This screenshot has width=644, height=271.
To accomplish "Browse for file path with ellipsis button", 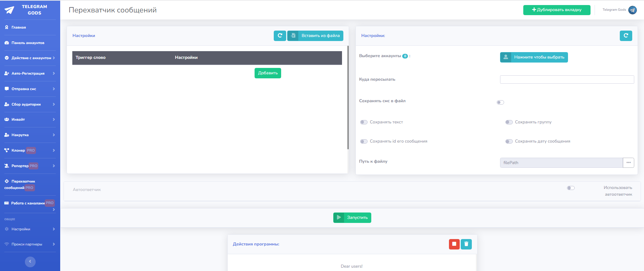I will coord(629,163).
